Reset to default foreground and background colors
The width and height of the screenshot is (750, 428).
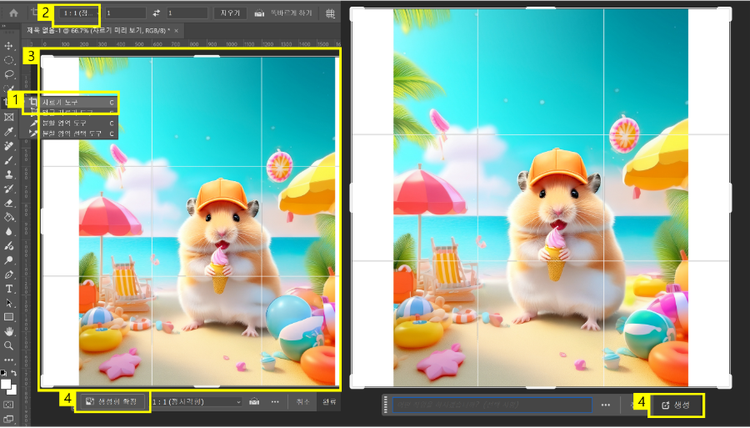coord(4,373)
